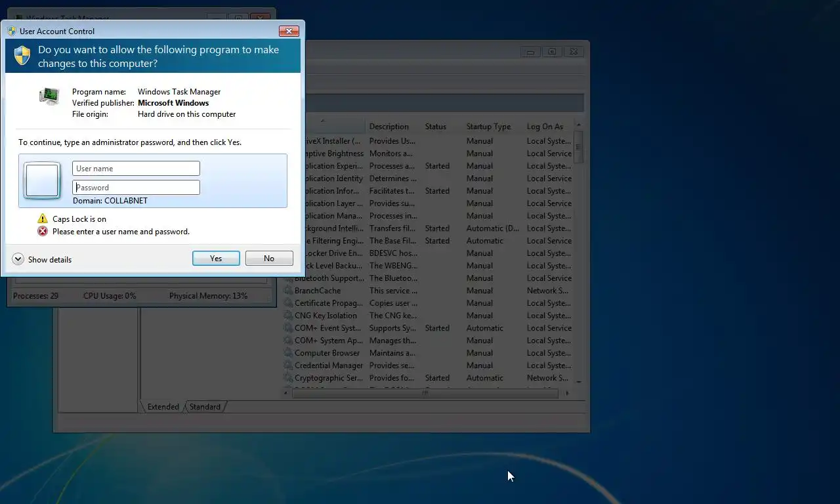Click the red error icon beside credentials message
Viewport: 840px width, 504px height.
pyautogui.click(x=43, y=231)
